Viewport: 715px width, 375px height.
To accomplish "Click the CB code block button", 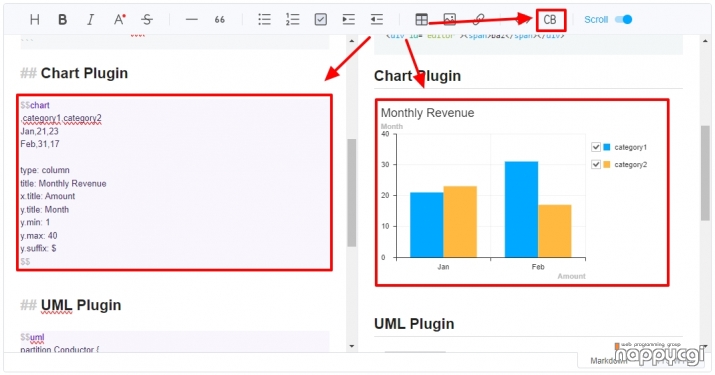I will pos(550,20).
